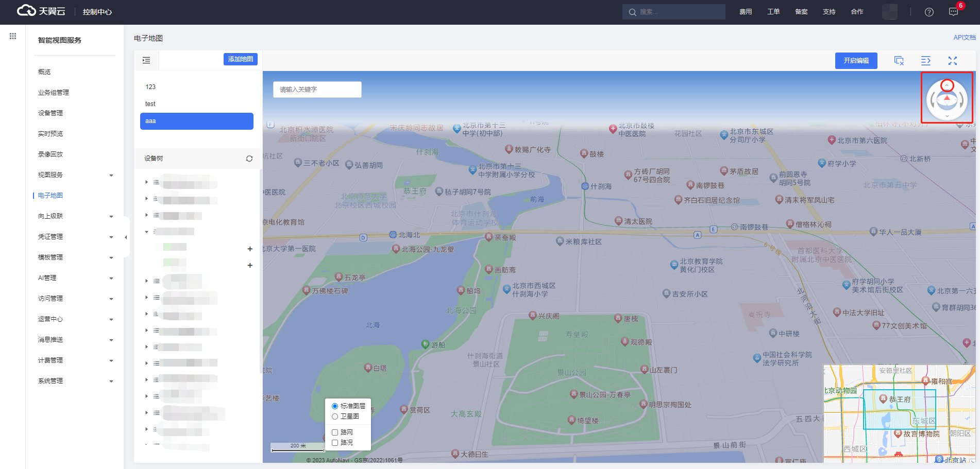Screen dimensions: 980x469
Task: Open the notification messages icon
Action: [x=953, y=12]
